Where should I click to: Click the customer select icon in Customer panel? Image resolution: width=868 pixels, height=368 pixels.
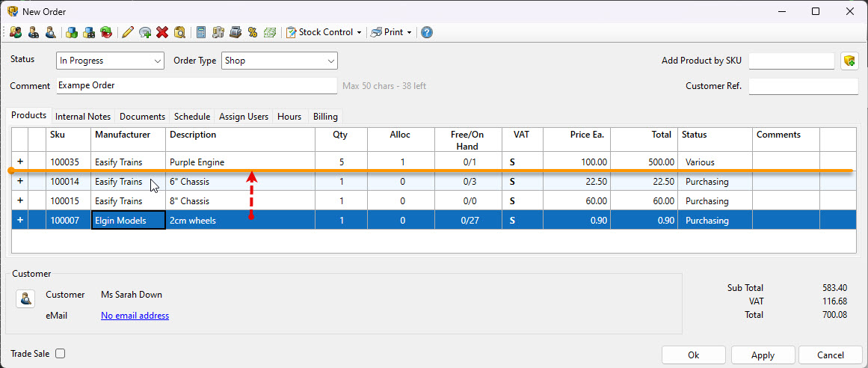tap(25, 299)
